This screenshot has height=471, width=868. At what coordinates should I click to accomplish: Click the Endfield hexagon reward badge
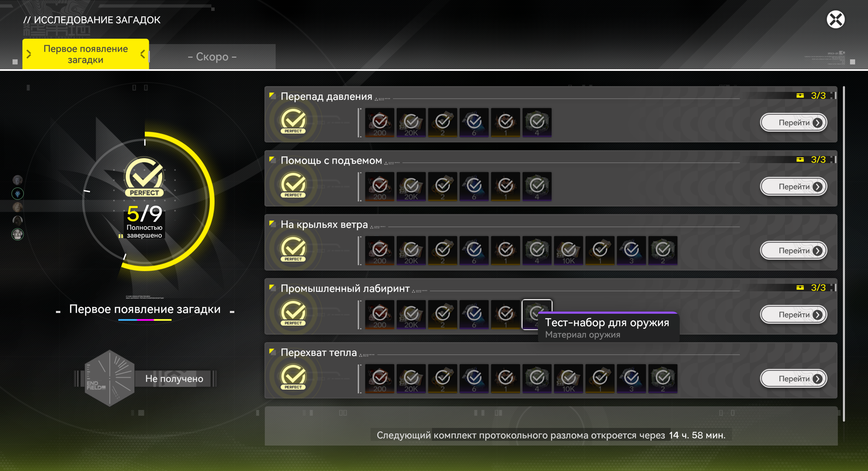(x=110, y=378)
